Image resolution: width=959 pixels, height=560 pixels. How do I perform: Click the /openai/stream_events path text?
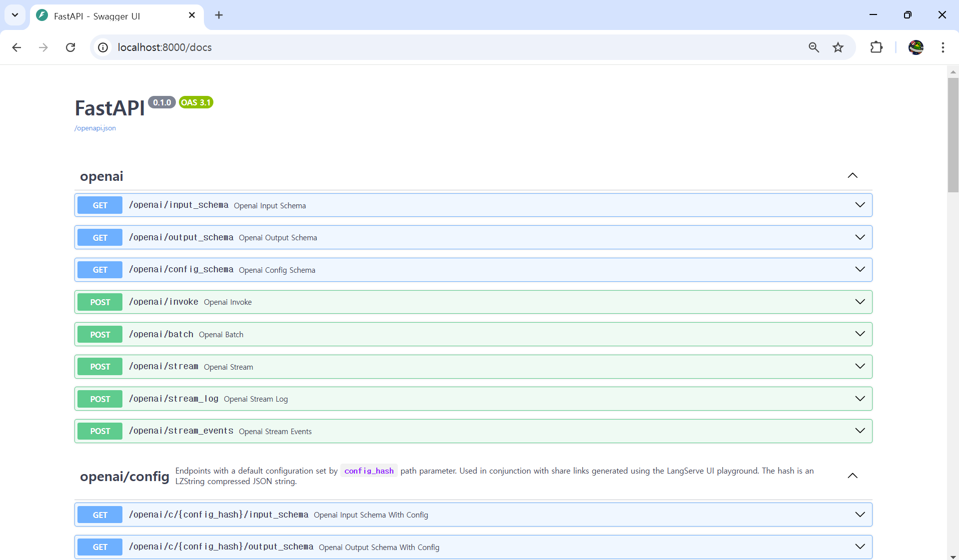(181, 431)
